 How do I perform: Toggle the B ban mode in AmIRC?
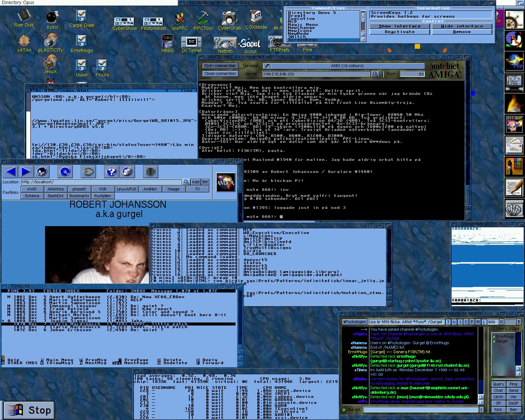click(519, 322)
